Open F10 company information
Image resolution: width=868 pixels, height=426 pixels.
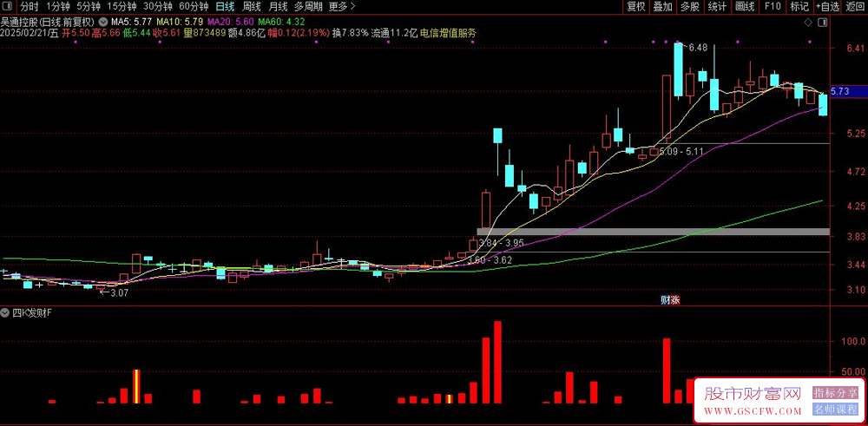point(773,7)
